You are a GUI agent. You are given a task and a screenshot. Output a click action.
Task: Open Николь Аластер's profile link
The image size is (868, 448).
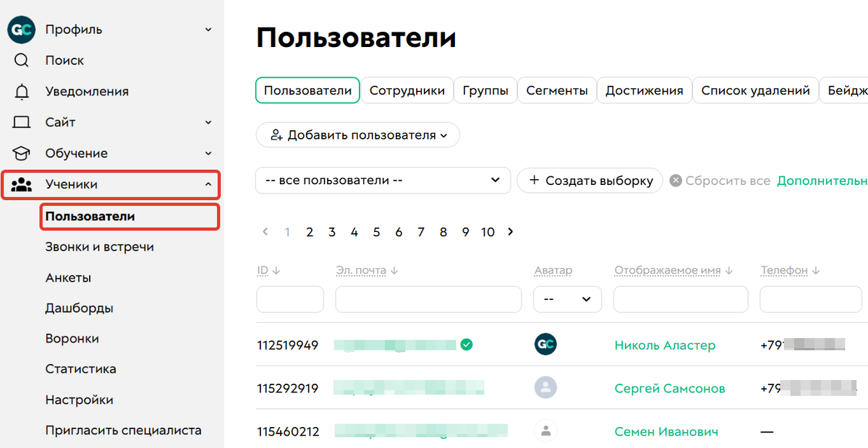(x=665, y=345)
